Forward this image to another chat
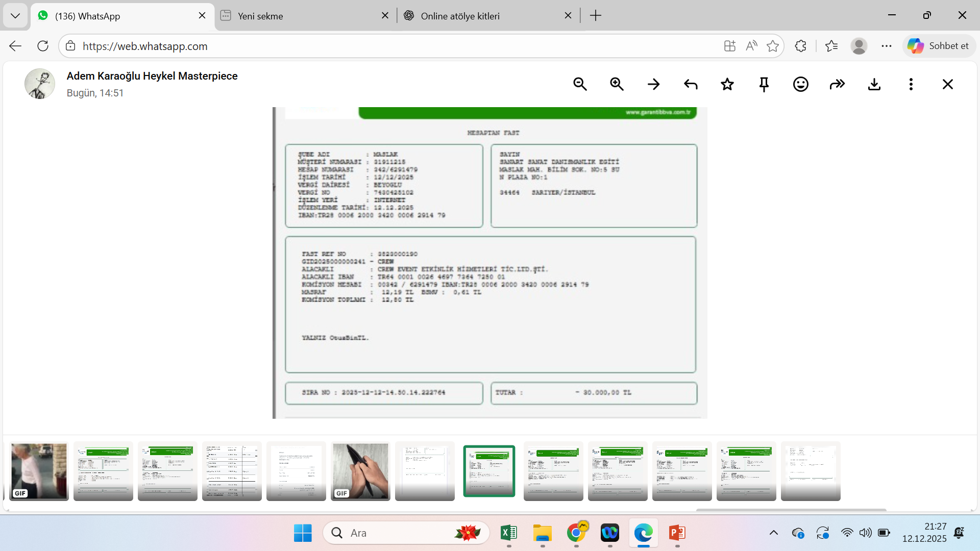 click(x=838, y=84)
